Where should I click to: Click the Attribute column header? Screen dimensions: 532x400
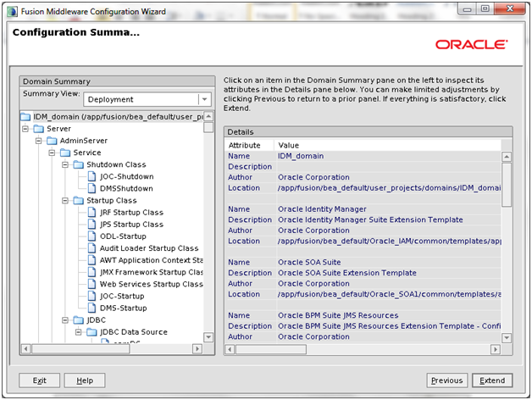coord(249,145)
